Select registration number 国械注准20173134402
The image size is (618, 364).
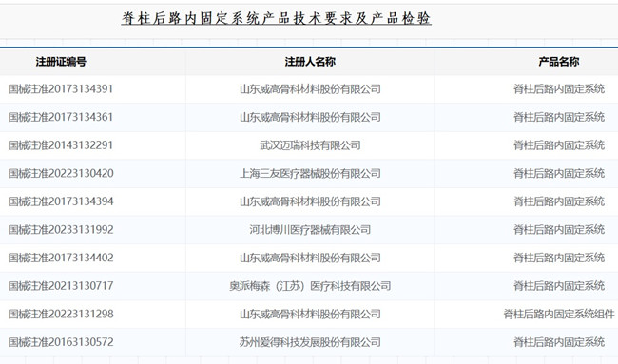pos(61,258)
